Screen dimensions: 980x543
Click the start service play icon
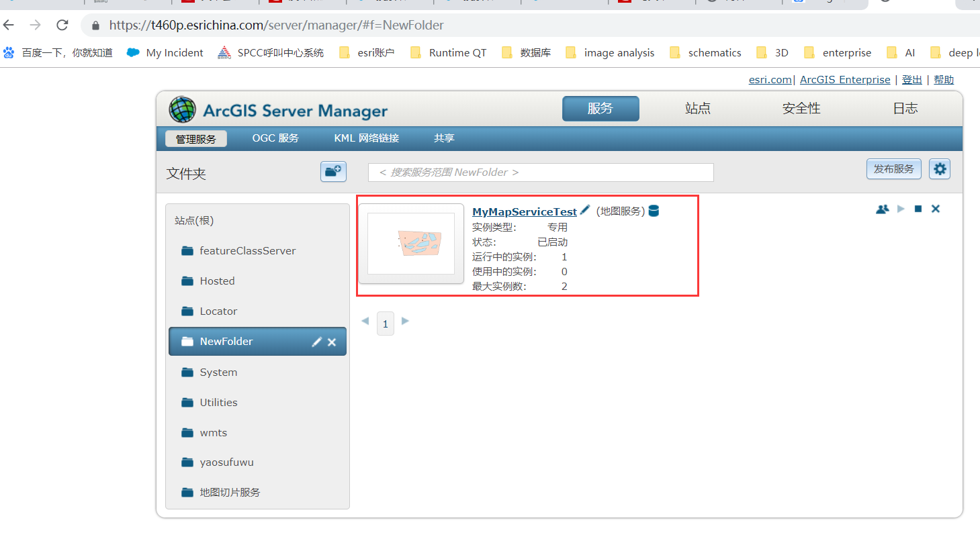pyautogui.click(x=900, y=209)
